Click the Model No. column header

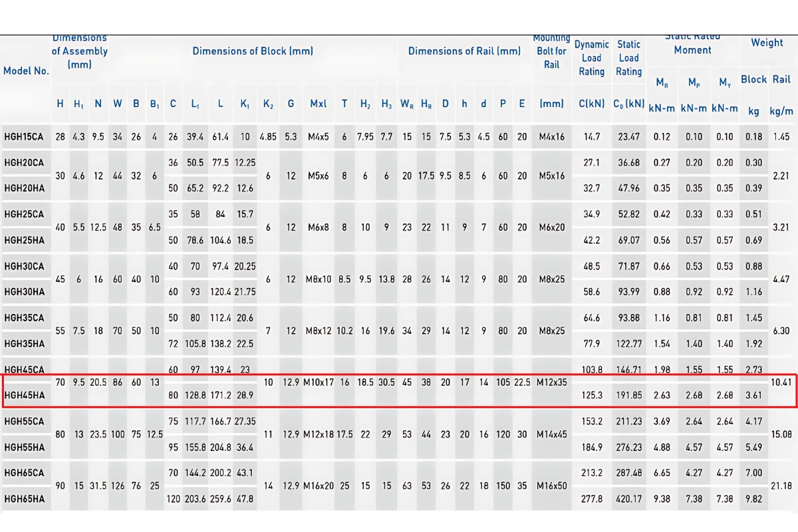click(x=27, y=71)
